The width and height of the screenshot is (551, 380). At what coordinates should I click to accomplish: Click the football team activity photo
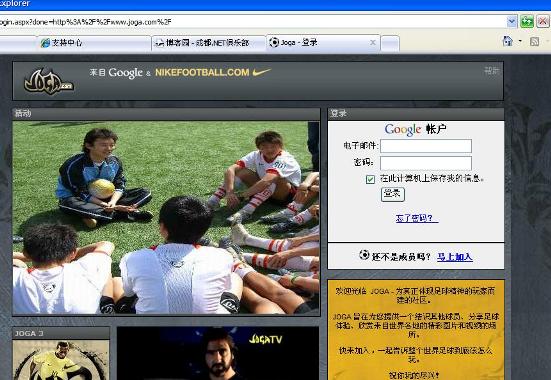(x=166, y=218)
